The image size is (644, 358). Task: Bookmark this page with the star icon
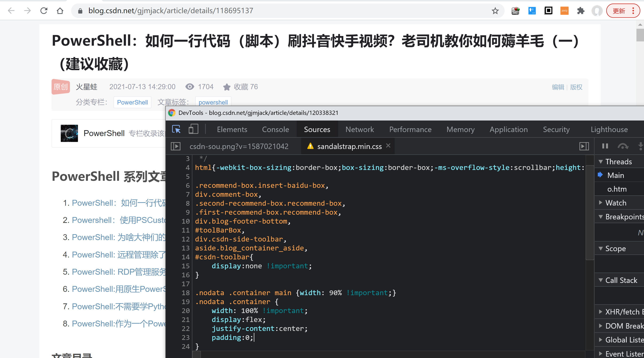coord(495,11)
